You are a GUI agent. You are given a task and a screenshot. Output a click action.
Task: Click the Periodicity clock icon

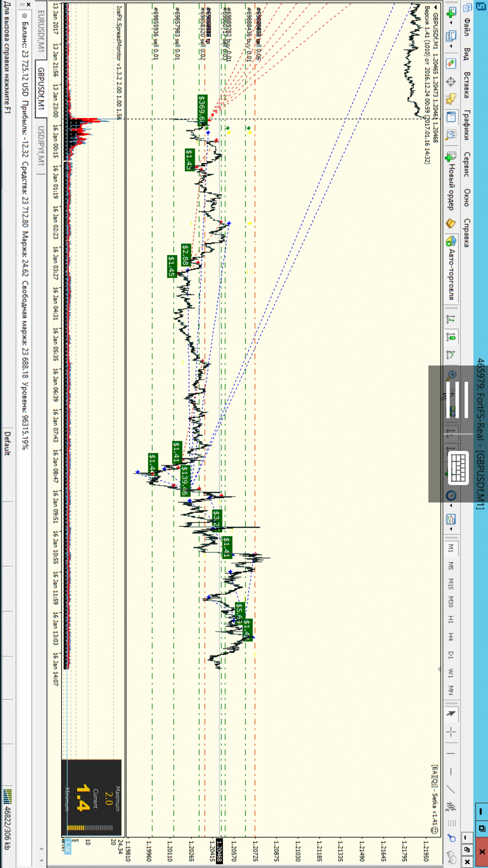(451, 496)
